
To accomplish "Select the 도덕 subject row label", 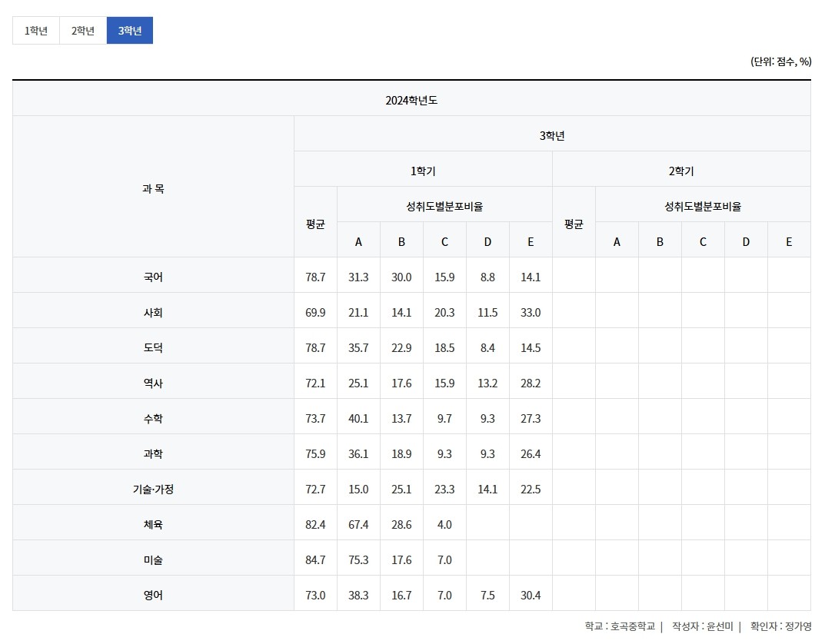I will coord(153,347).
